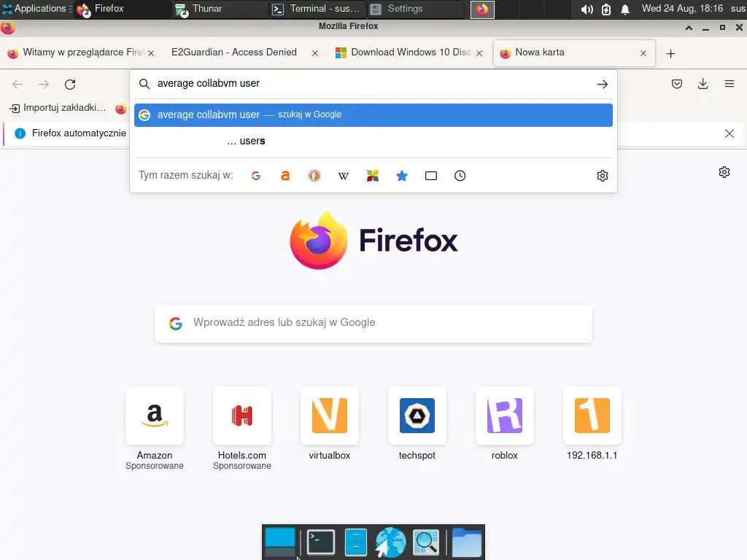747x560 pixels.
Task: Open the Pocket save icon
Action: (x=676, y=85)
